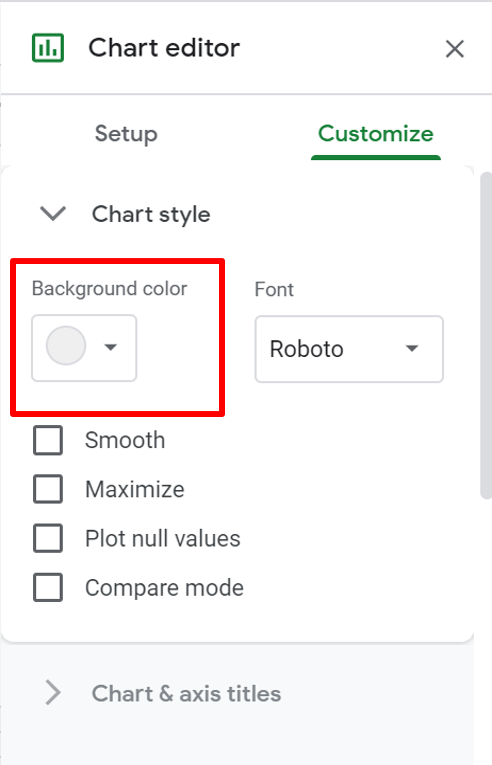
Task: Tick the Maximize checkbox
Action: click(x=48, y=489)
